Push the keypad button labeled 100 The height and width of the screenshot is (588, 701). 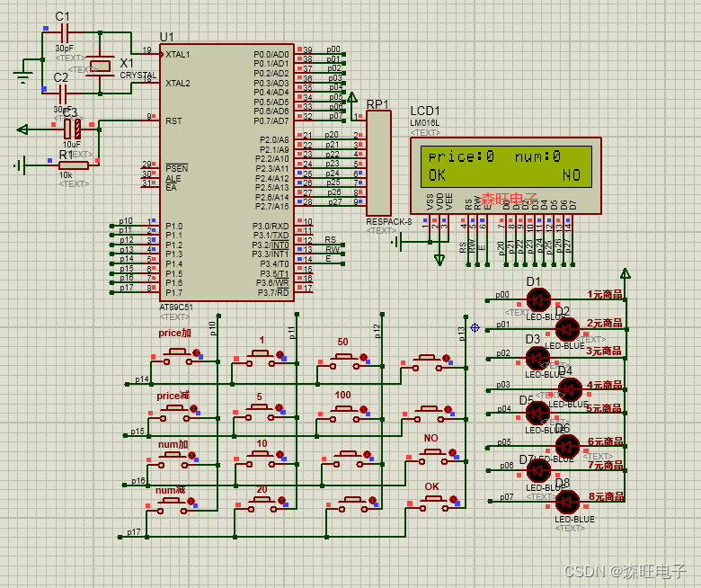coord(343,414)
